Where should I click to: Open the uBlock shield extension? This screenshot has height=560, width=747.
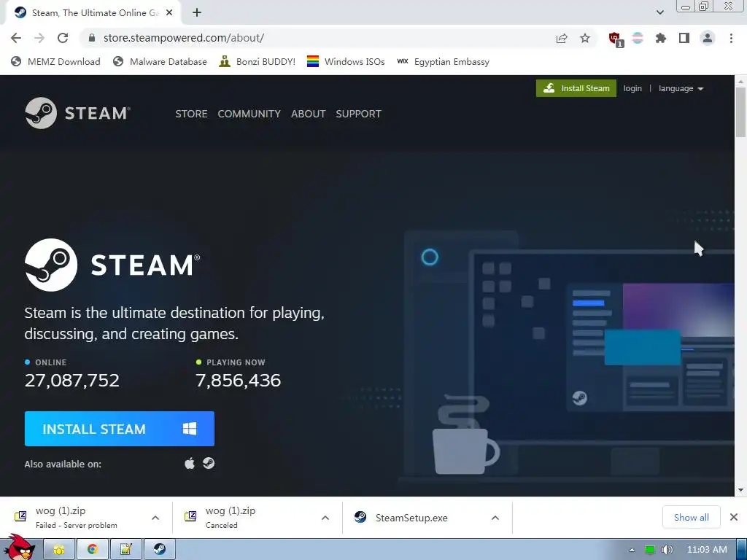click(x=616, y=39)
